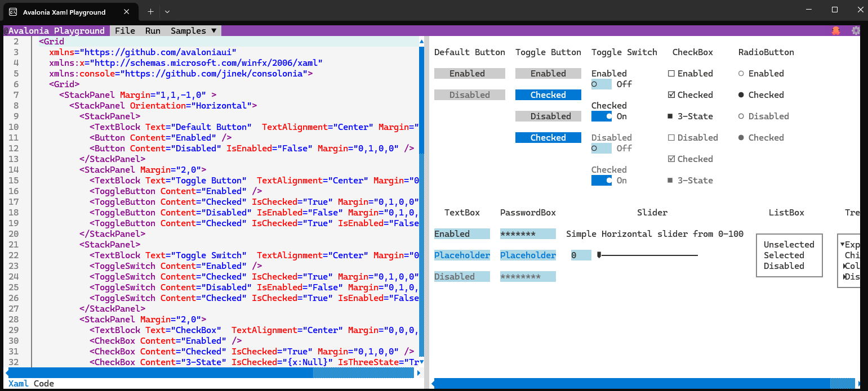The height and width of the screenshot is (391, 868).
Task: Click the Disabled radio button
Action: pyautogui.click(x=763, y=116)
